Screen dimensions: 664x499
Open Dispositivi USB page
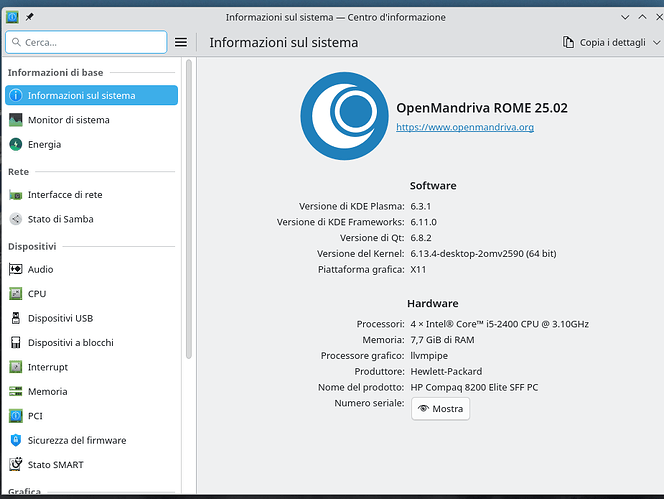(91, 318)
